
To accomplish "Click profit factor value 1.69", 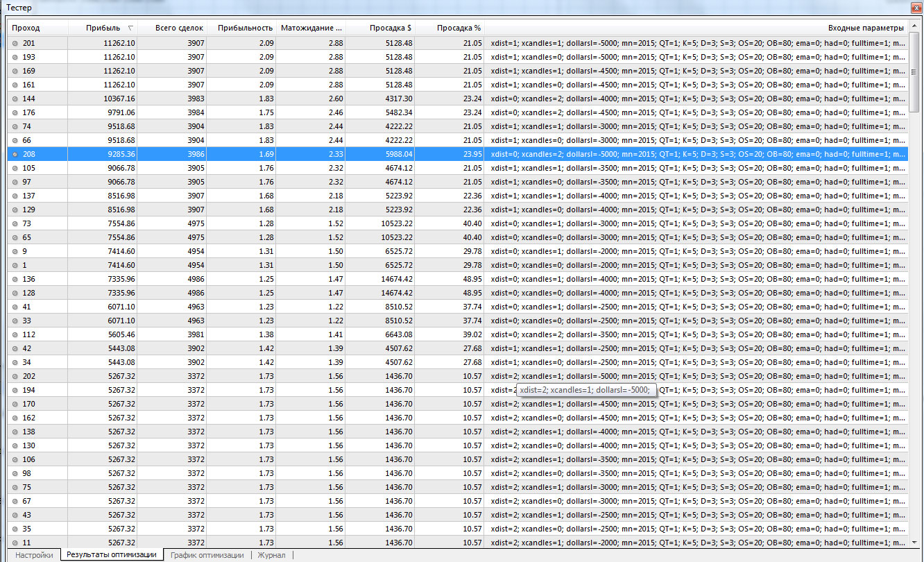I will (x=266, y=154).
